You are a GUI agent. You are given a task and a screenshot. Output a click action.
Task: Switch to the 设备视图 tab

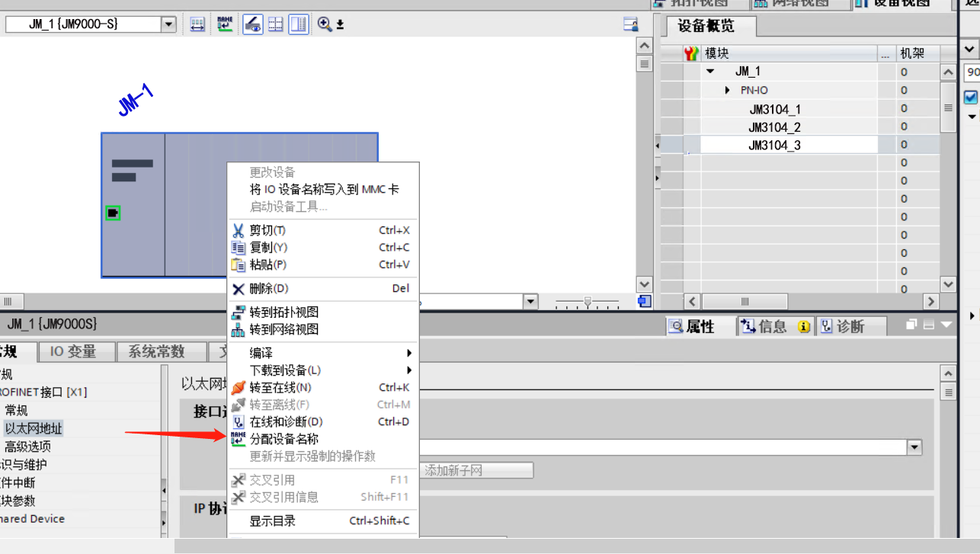902,4
